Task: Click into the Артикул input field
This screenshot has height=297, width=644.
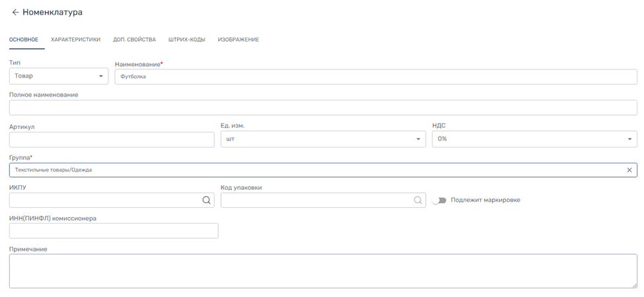Action: [112, 139]
